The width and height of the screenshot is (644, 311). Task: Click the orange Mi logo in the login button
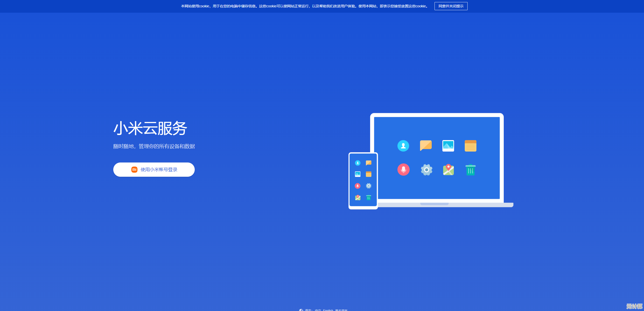point(134,170)
